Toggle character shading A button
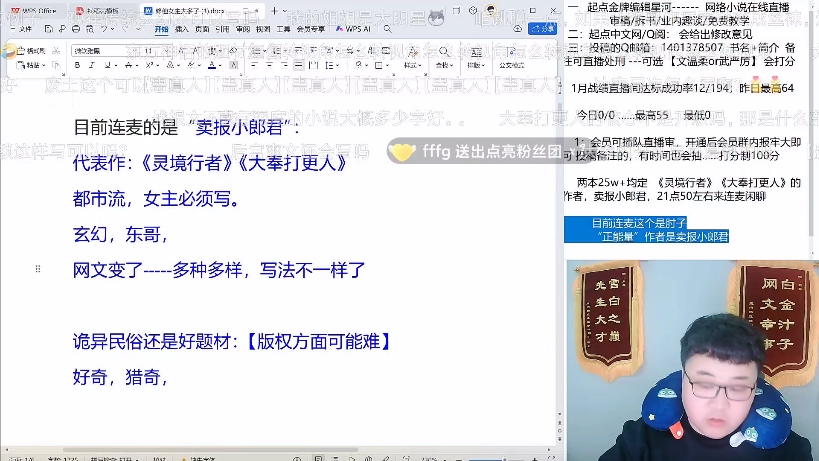The image size is (819, 461). [233, 65]
